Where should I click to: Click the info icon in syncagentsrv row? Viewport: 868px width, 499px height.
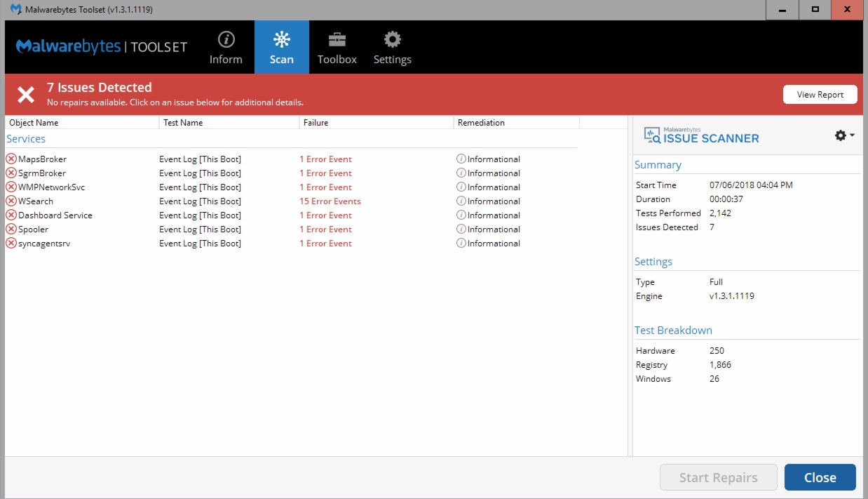coord(461,244)
